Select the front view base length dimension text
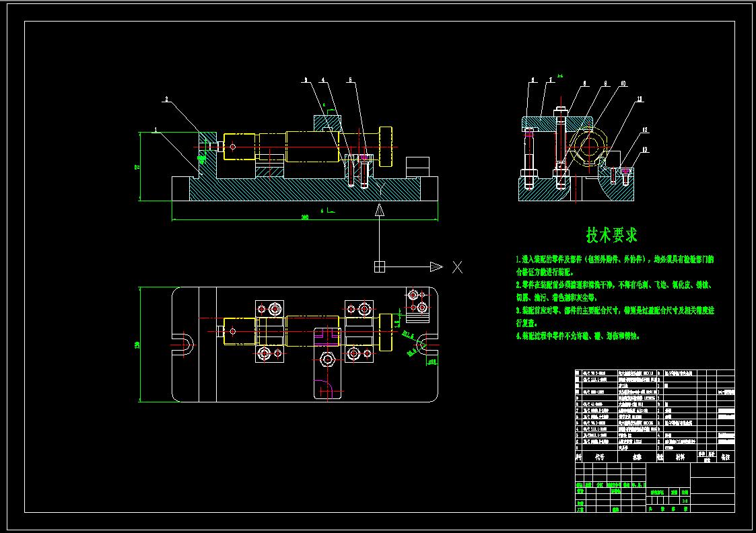This screenshot has height=533, width=756. click(305, 217)
